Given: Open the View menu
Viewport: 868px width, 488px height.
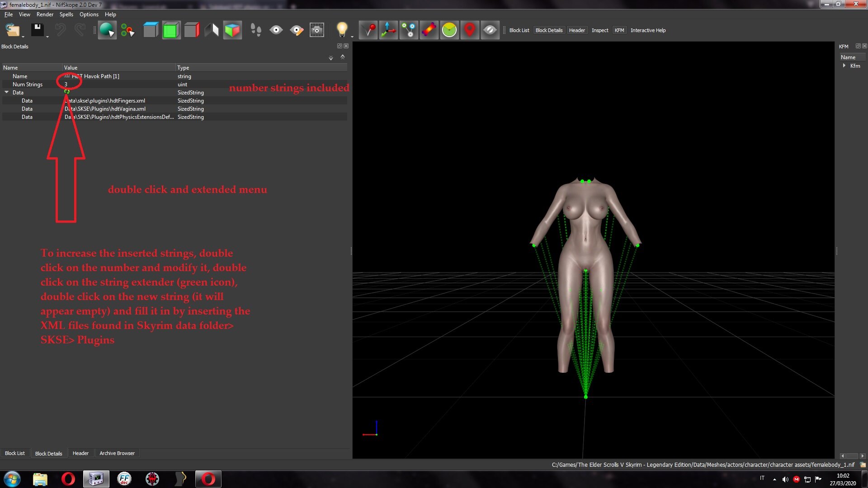Looking at the screenshot, I should click(x=25, y=14).
